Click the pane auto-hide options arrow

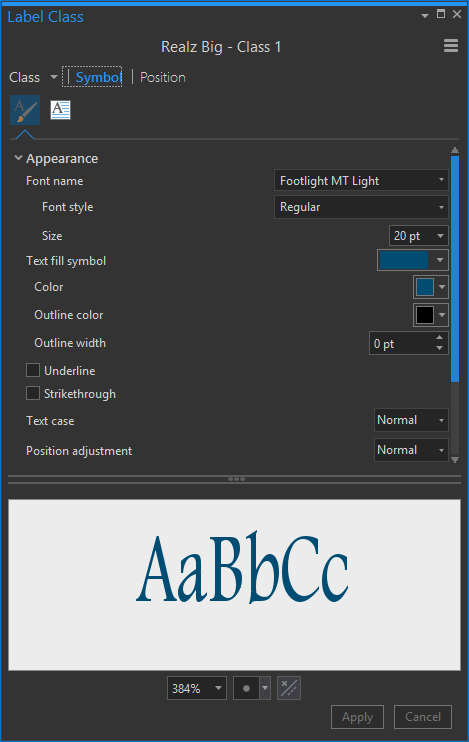(x=425, y=16)
